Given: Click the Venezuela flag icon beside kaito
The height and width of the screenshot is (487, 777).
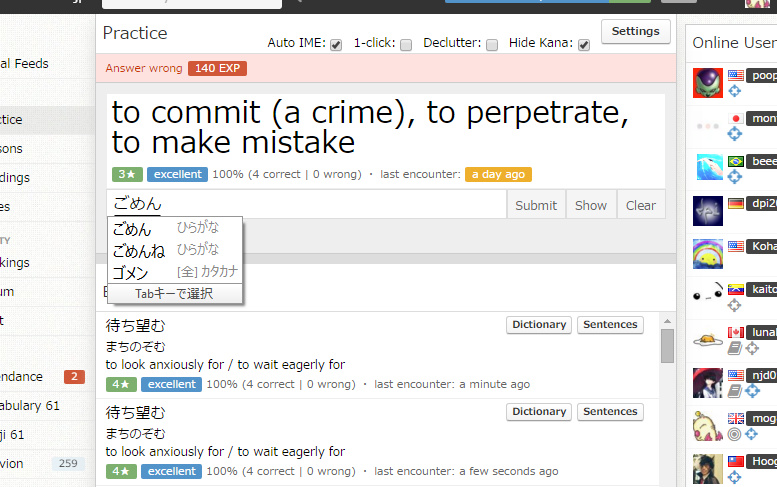Looking at the screenshot, I should [735, 288].
